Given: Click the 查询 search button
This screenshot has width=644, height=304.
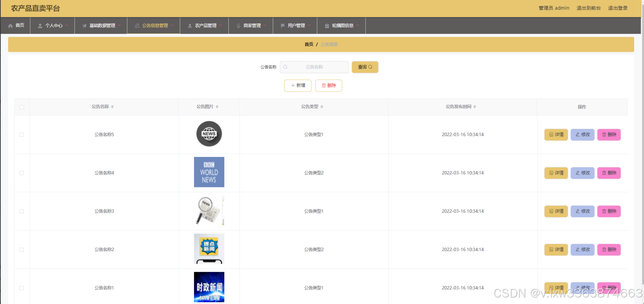Looking at the screenshot, I should click(365, 67).
